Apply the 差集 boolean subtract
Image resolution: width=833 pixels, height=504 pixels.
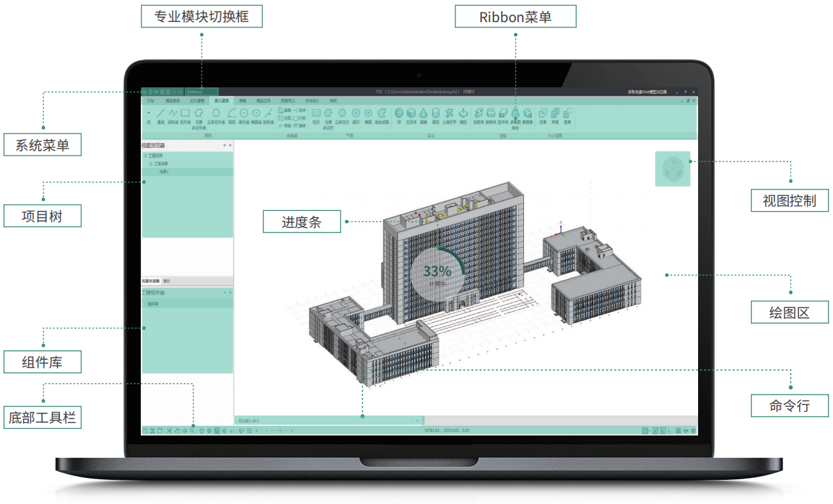[x=568, y=117]
